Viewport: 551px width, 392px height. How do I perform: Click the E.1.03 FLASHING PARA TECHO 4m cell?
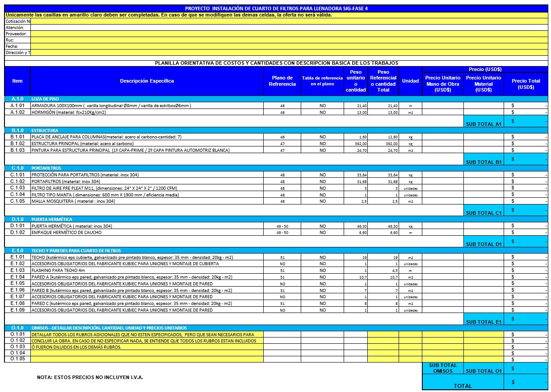pyautogui.click(x=147, y=271)
